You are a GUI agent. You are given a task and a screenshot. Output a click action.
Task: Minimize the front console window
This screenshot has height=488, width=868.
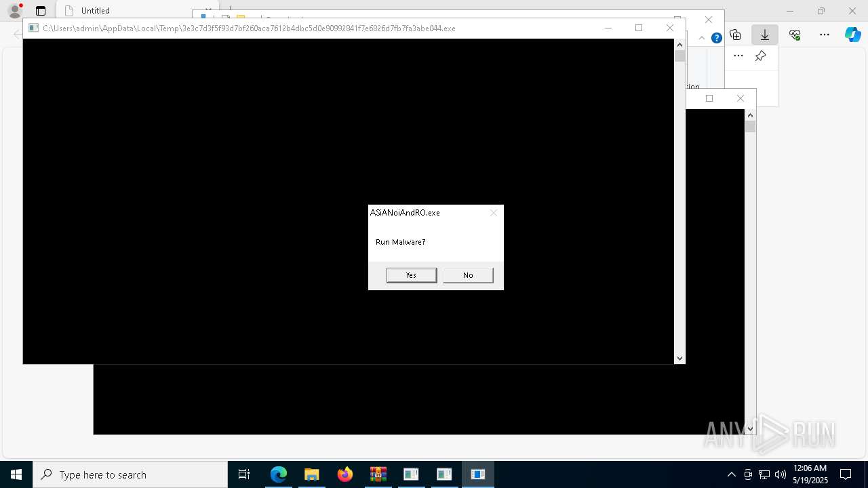coord(608,28)
